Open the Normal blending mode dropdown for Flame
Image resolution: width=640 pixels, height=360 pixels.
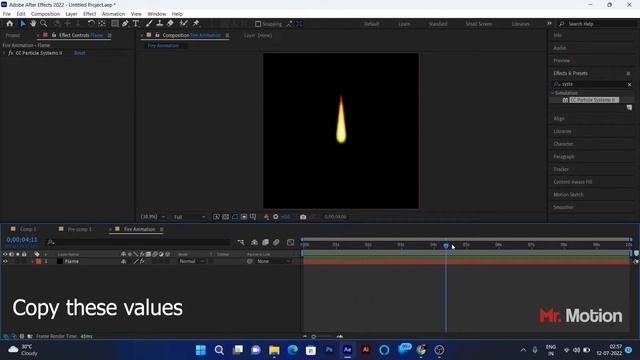191,261
